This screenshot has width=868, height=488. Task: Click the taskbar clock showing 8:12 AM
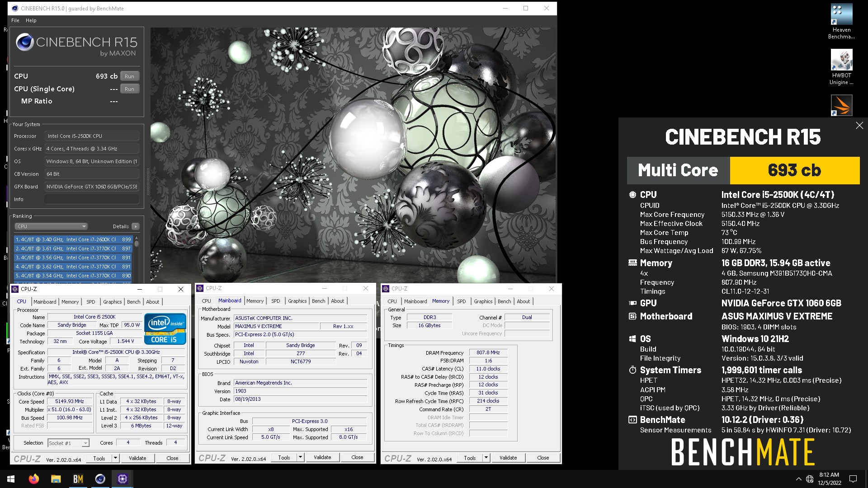point(829,479)
